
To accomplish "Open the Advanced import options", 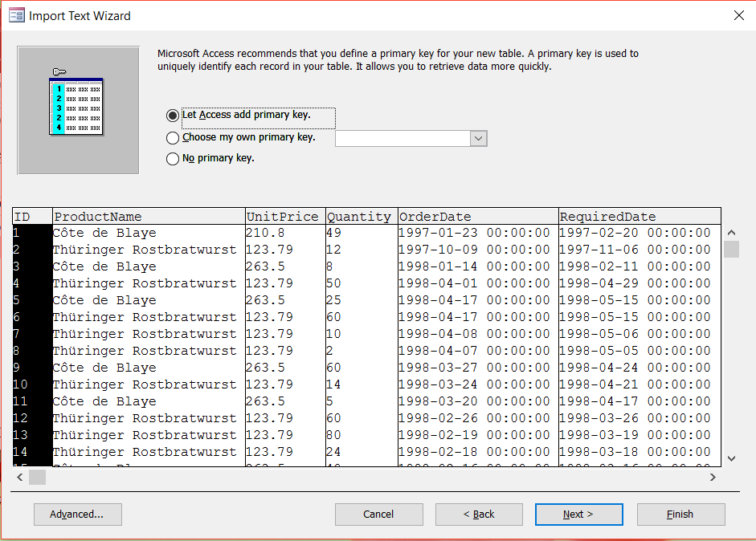I will click(77, 515).
